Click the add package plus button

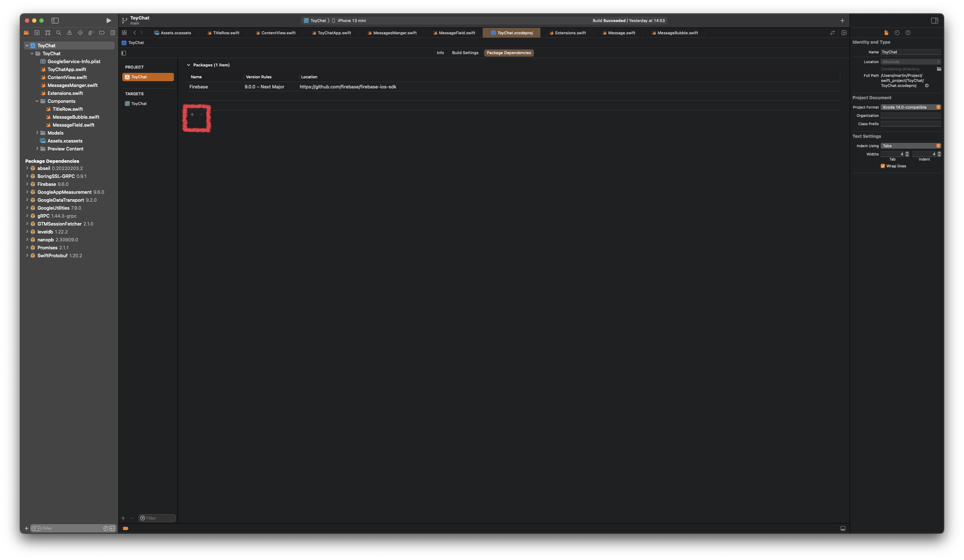pos(192,114)
